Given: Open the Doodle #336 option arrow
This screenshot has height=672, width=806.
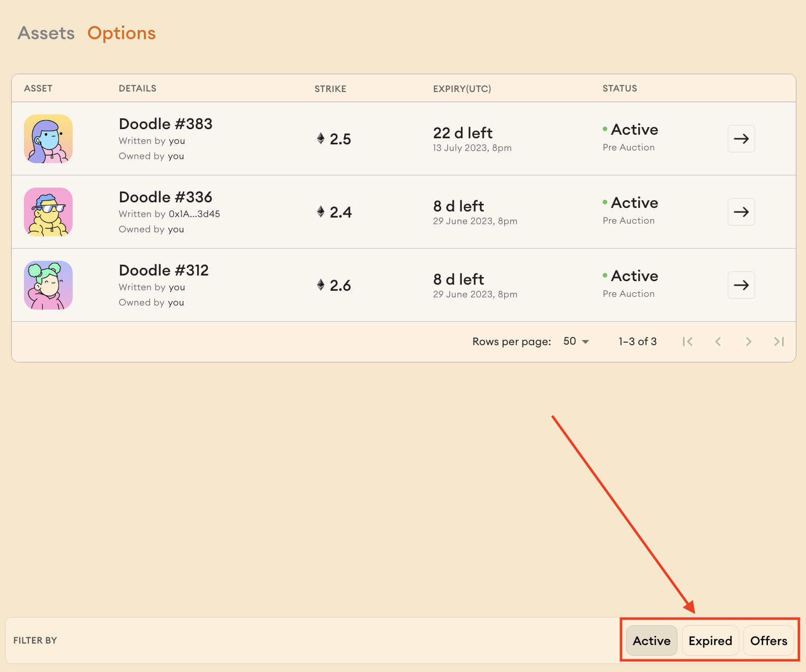Looking at the screenshot, I should (741, 212).
